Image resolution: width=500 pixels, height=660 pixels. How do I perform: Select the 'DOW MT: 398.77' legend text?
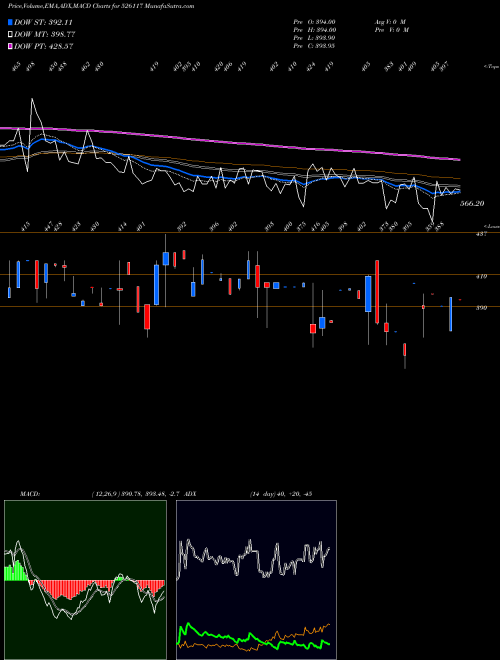44,35
